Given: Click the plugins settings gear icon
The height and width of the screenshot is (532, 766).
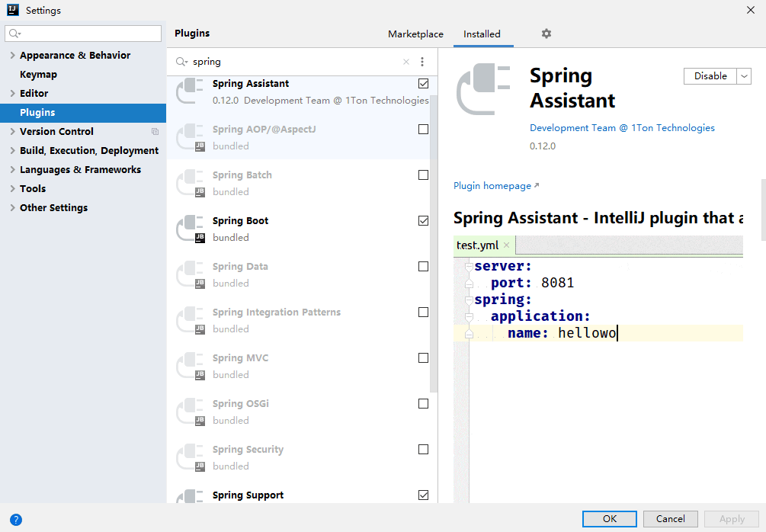Looking at the screenshot, I should 546,34.
